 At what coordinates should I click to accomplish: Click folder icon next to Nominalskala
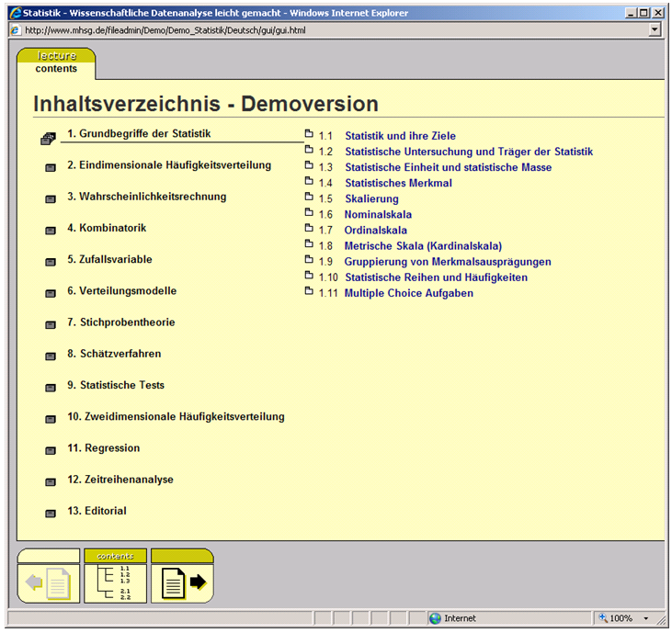click(x=309, y=213)
